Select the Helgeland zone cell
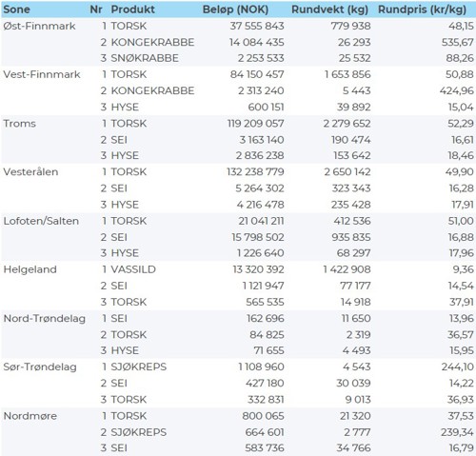Viewport: 476px width, 456px height. [30, 269]
